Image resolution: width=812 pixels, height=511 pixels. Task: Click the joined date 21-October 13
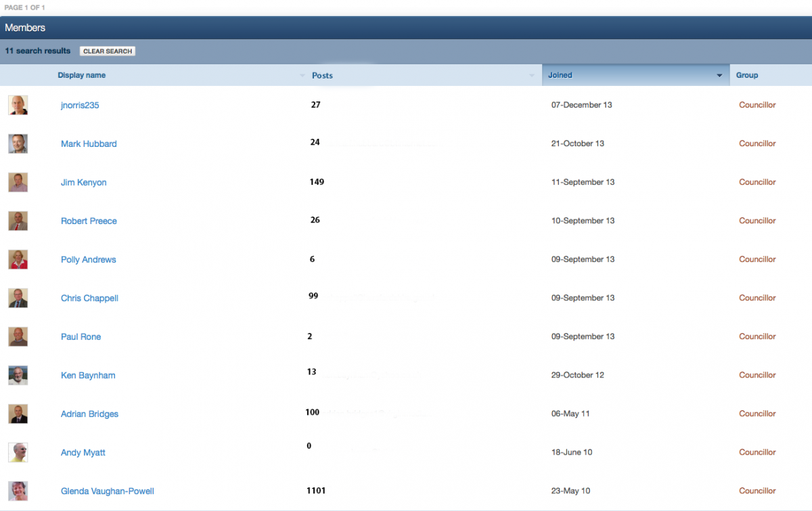(x=578, y=143)
